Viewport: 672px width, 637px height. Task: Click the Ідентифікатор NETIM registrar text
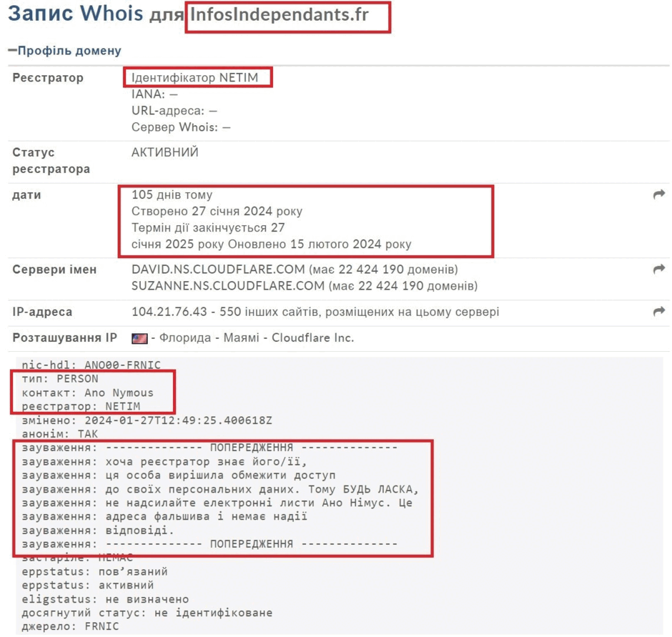click(195, 78)
